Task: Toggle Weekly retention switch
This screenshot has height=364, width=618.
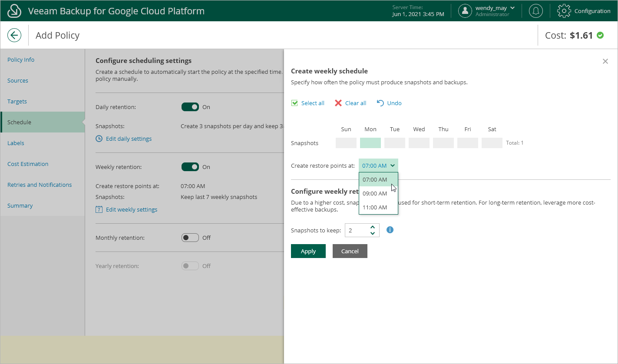Action: (190, 167)
